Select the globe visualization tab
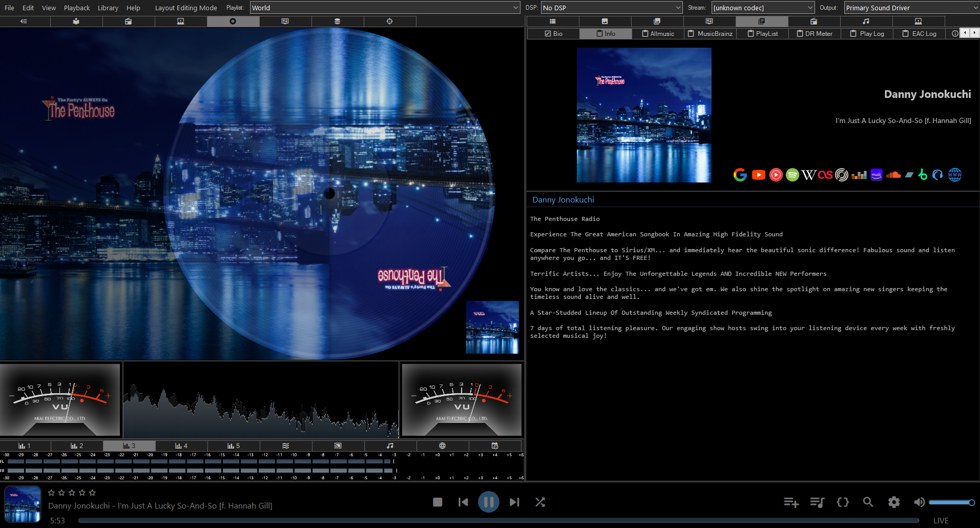This screenshot has width=980, height=528. pos(443,446)
